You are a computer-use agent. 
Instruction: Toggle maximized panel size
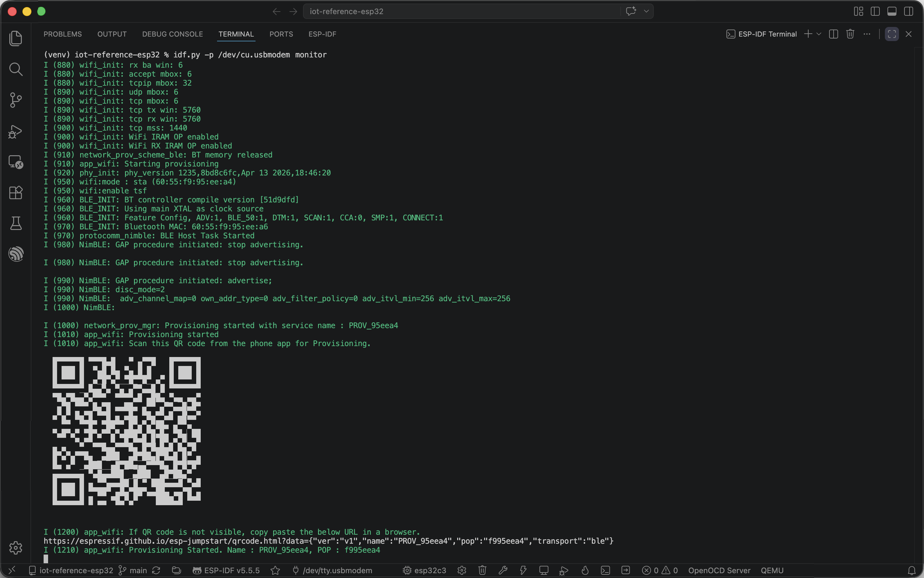coord(892,34)
